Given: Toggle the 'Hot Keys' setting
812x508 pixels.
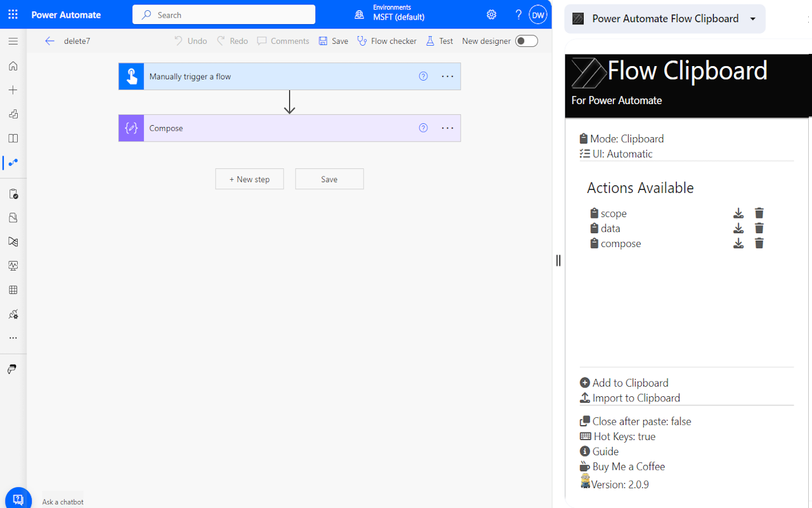Looking at the screenshot, I should [617, 436].
